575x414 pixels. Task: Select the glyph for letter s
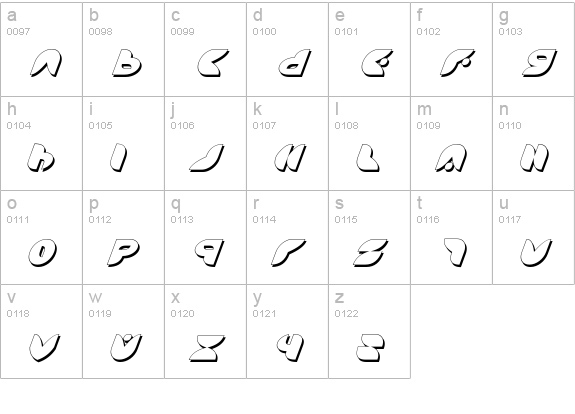click(x=371, y=252)
